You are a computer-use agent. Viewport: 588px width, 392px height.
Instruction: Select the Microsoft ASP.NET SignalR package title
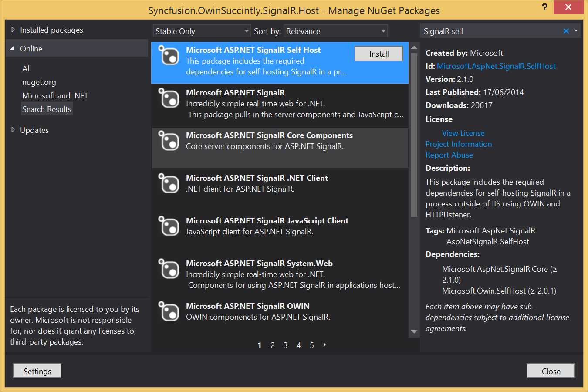[235, 92]
